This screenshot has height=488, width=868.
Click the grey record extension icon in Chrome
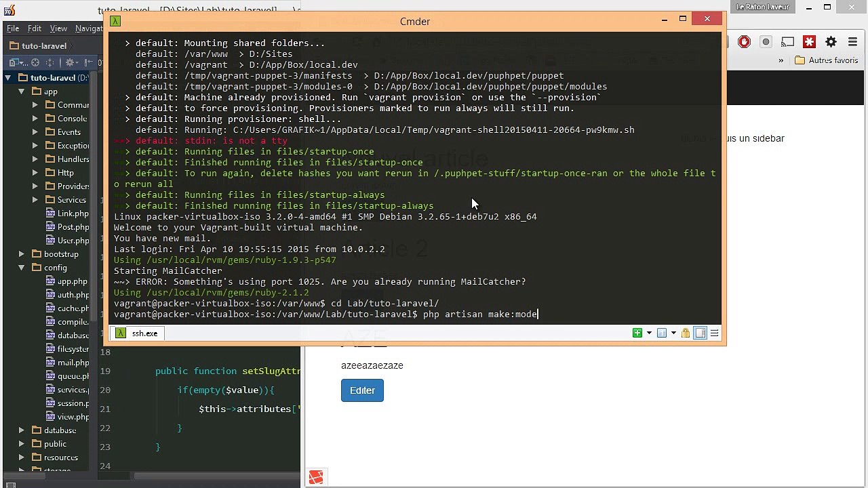[766, 42]
